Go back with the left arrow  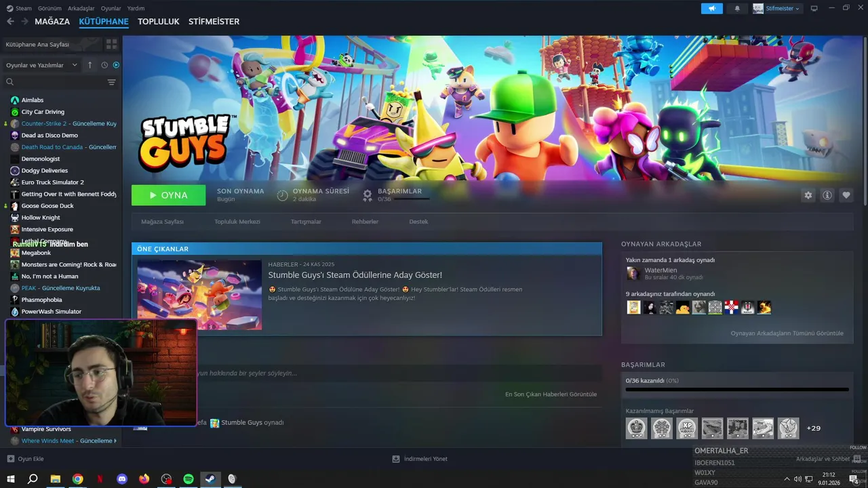10,22
